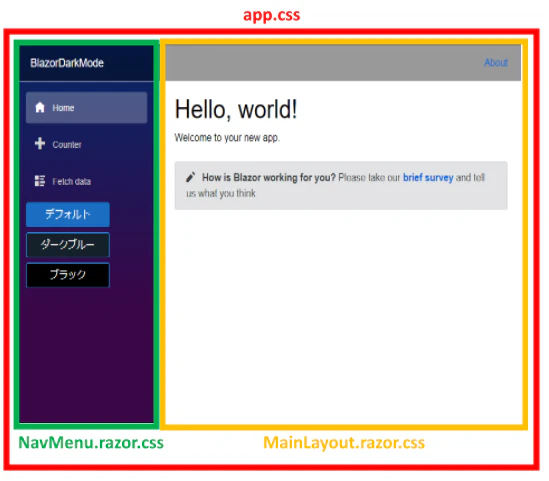
Task: Click the 'Welcome to your new app.' text
Action: (227, 138)
